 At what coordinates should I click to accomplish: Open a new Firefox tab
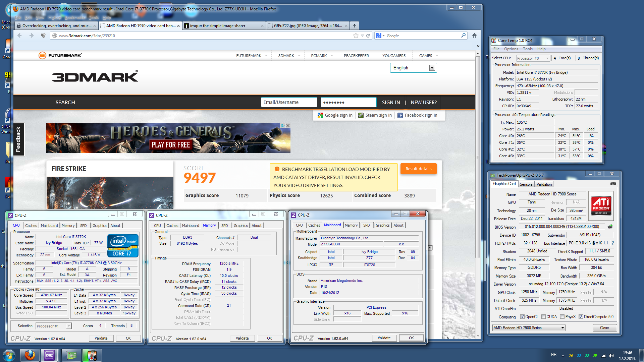tap(354, 25)
